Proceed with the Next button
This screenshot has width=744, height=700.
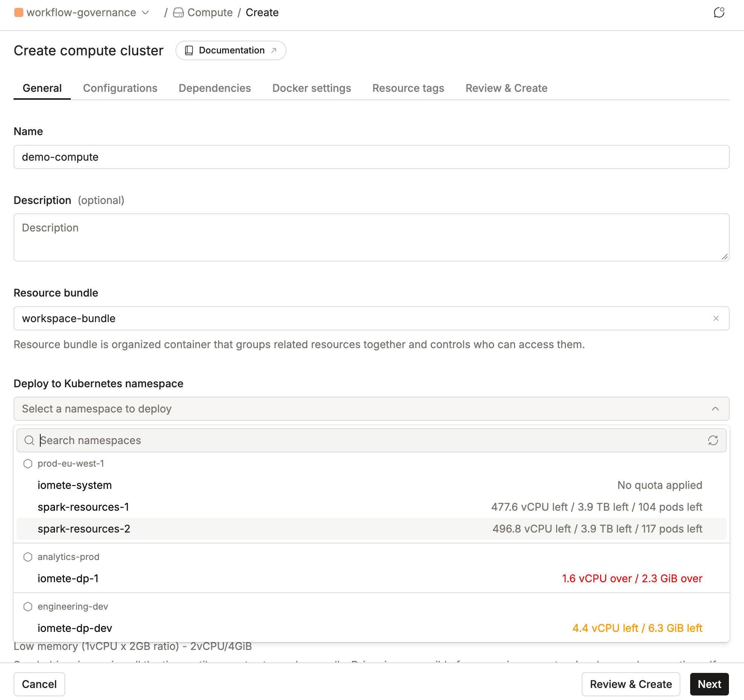(709, 684)
